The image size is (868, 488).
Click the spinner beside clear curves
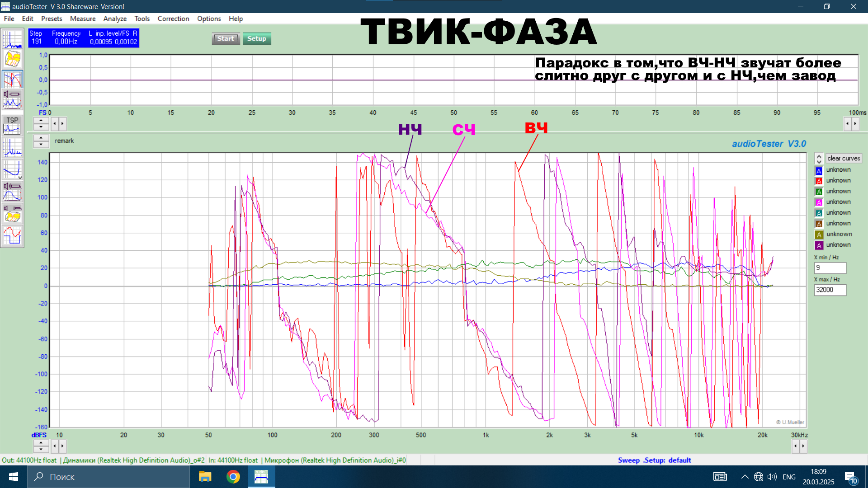click(819, 159)
